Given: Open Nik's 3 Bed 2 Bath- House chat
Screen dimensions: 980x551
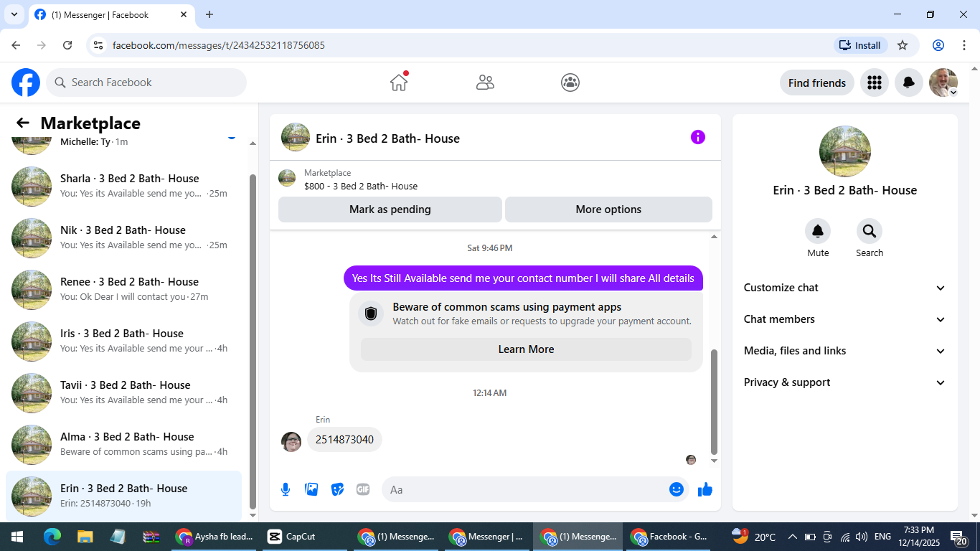Looking at the screenshot, I should click(x=123, y=238).
